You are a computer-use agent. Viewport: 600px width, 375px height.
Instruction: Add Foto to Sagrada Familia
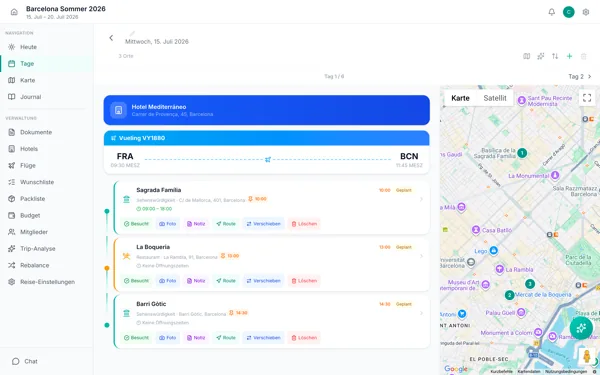168,224
